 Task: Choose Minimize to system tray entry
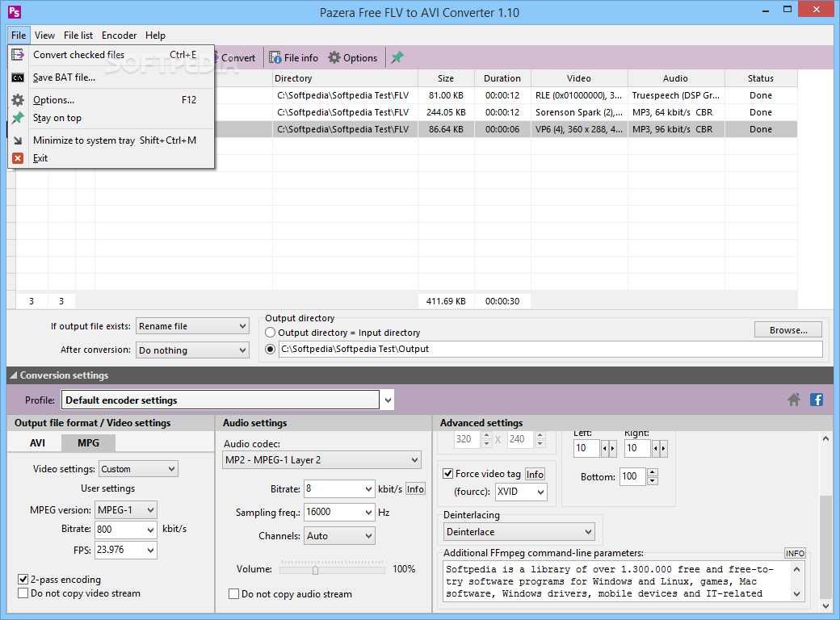pos(111,140)
